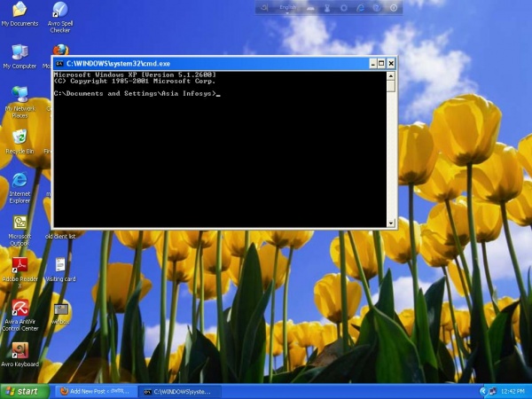This screenshot has width=532, height=399.
Task: Select the Mozilla Firefox desktop icon
Action: (x=60, y=51)
